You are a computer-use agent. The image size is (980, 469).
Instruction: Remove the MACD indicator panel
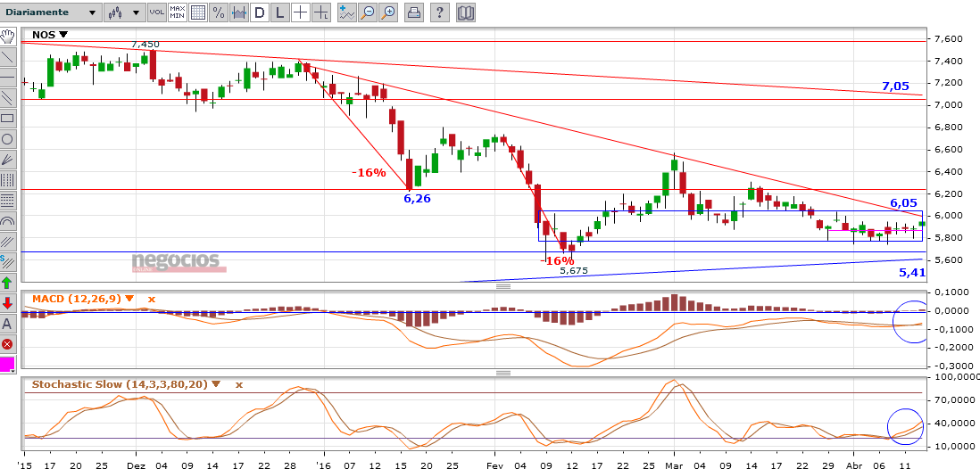150,300
